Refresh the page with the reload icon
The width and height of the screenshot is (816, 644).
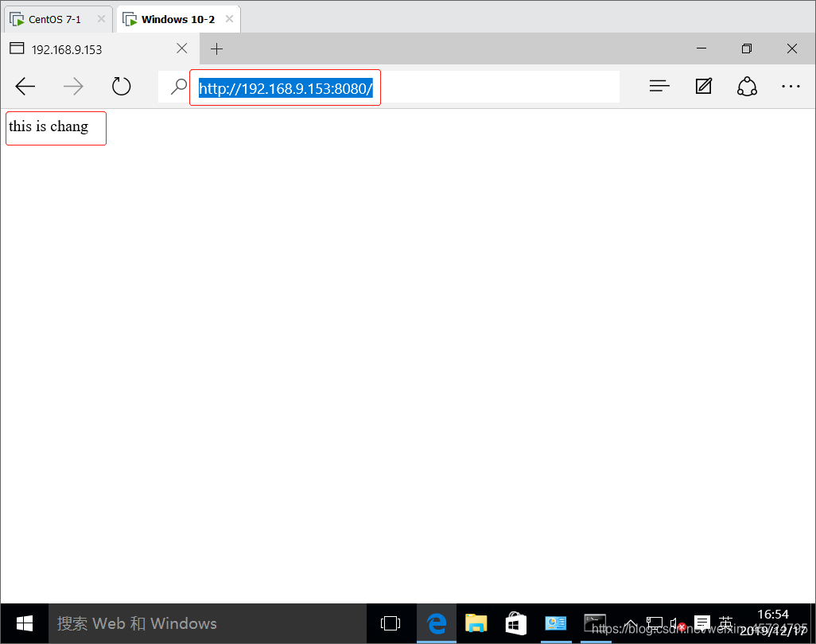point(121,87)
